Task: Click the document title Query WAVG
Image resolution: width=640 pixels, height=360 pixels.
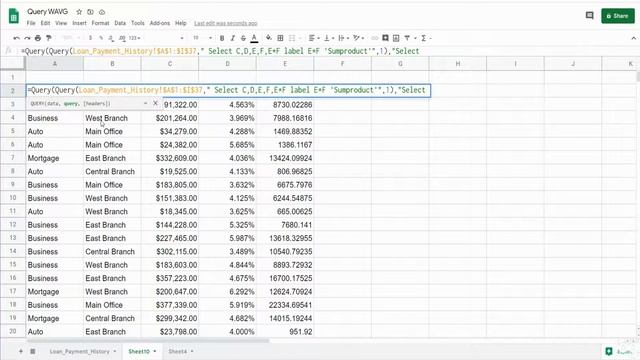Action: click(x=47, y=11)
